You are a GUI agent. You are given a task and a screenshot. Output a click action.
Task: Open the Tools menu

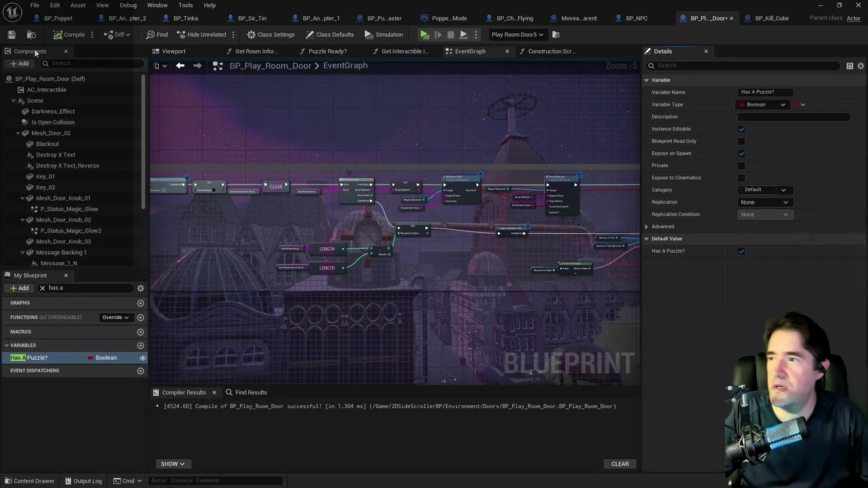(x=186, y=5)
